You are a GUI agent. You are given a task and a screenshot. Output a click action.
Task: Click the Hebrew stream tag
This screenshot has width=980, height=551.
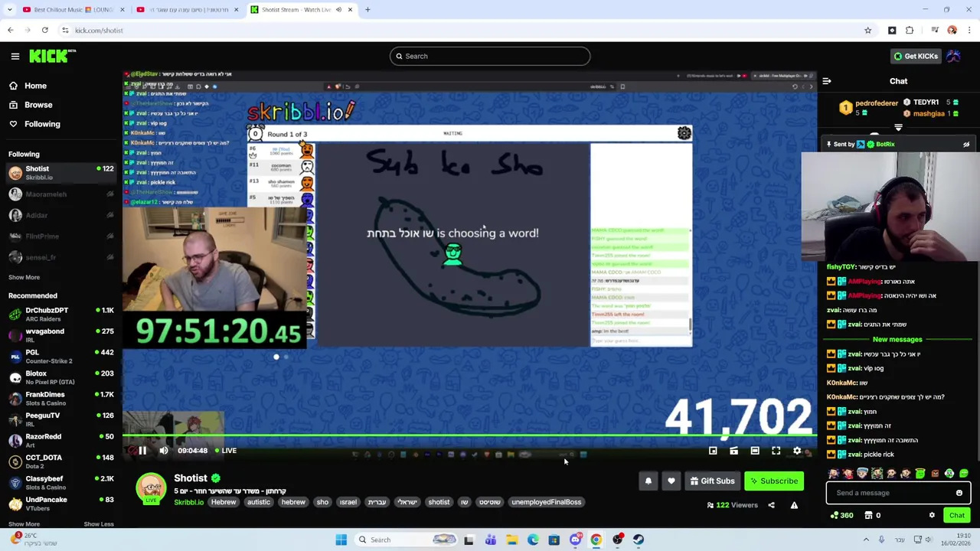click(224, 502)
